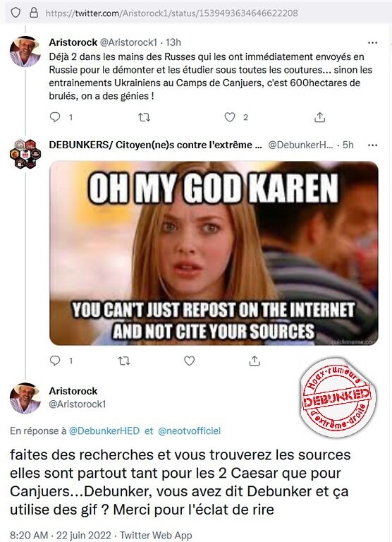The width and height of the screenshot is (392, 542).
Task: Like the DEBUNKERS meme tweet
Action: [189, 361]
